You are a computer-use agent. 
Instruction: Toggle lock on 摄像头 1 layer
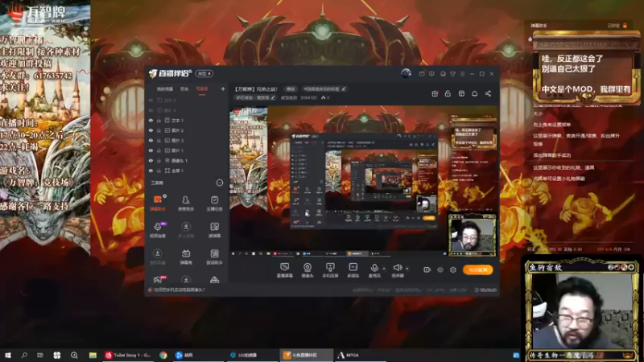[159, 160]
